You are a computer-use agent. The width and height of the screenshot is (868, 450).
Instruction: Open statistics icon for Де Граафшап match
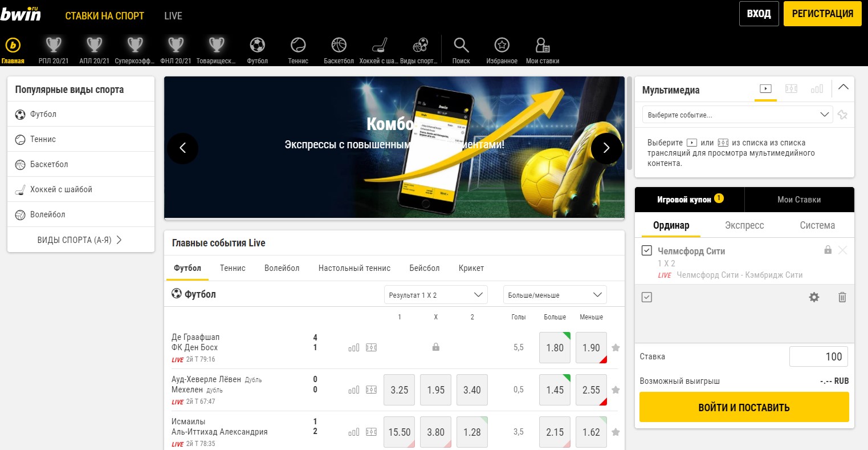tap(354, 347)
